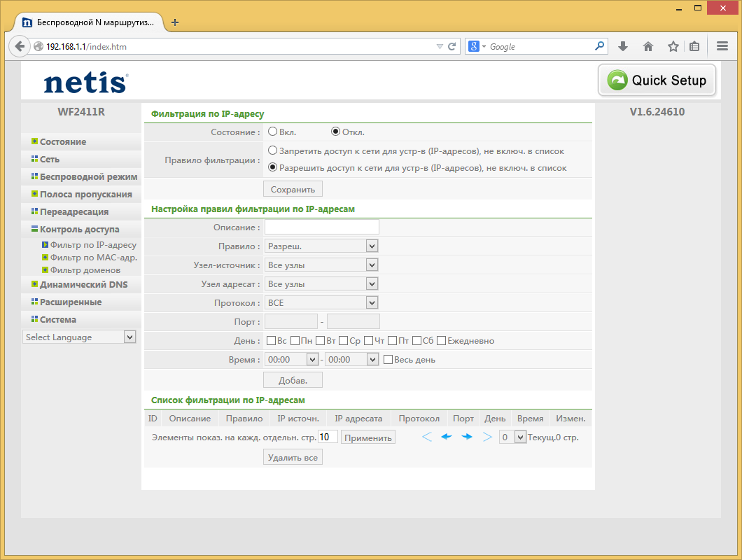Open Фильтр доменов submenu item
742x560 pixels.
click(x=85, y=270)
